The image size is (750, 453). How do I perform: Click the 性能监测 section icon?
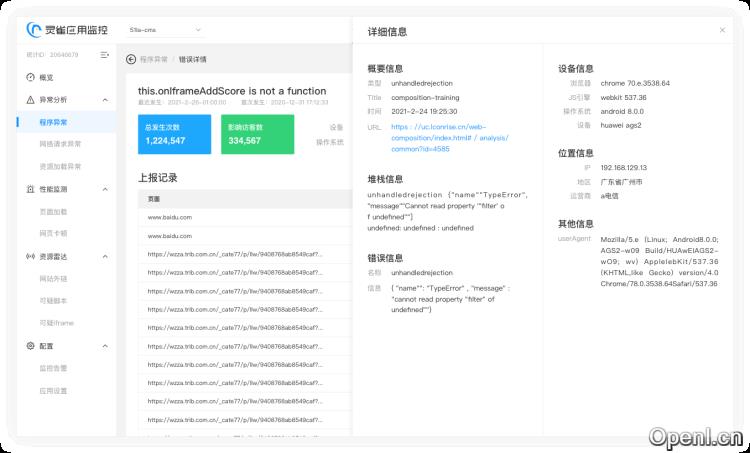click(x=31, y=189)
